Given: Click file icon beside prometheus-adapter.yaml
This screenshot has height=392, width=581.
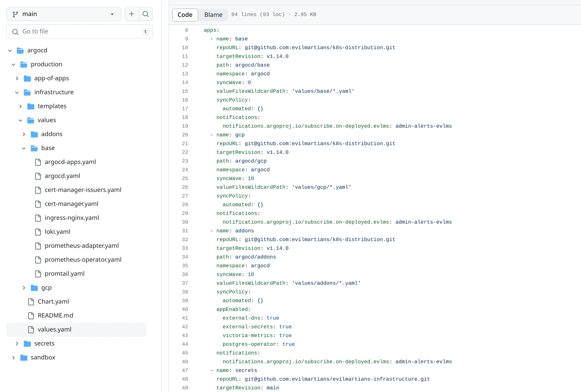Looking at the screenshot, I should pyautogui.click(x=38, y=246).
